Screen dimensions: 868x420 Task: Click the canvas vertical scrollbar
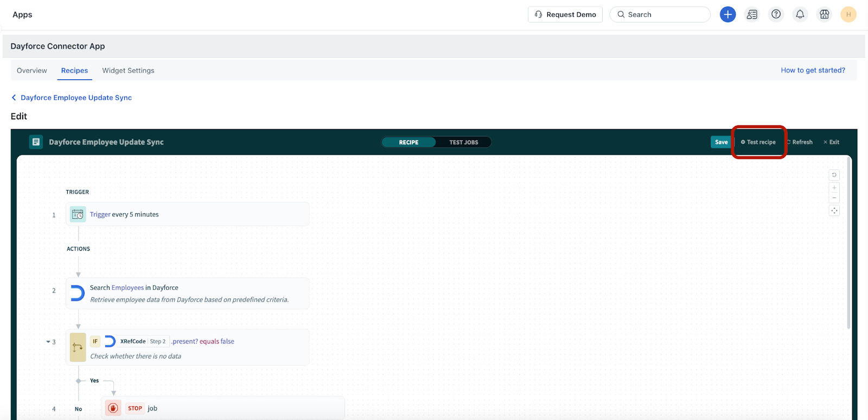848,244
